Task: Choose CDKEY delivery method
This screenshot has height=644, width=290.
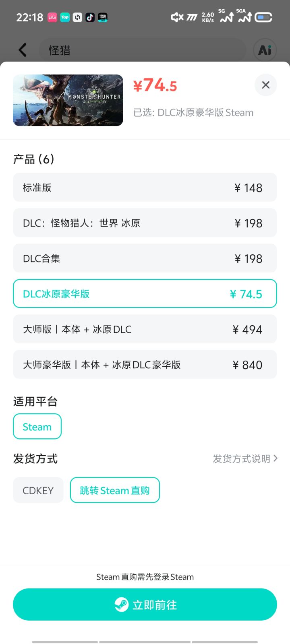Action: [38, 490]
